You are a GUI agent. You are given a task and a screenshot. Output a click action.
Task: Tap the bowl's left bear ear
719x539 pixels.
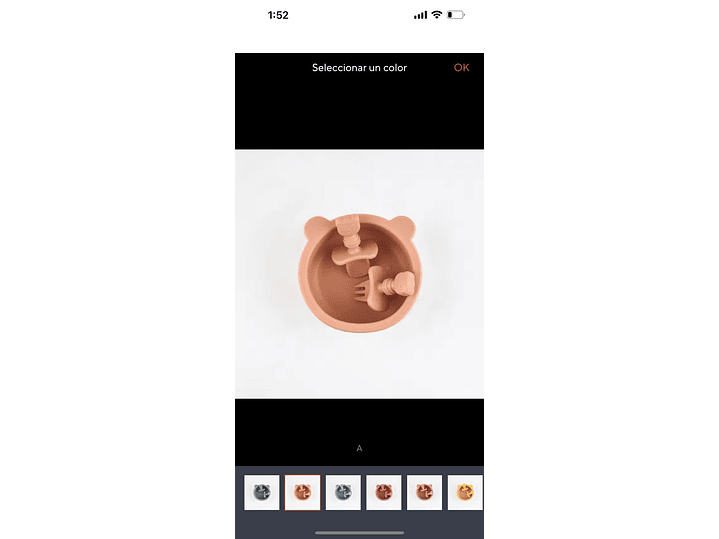(x=316, y=228)
